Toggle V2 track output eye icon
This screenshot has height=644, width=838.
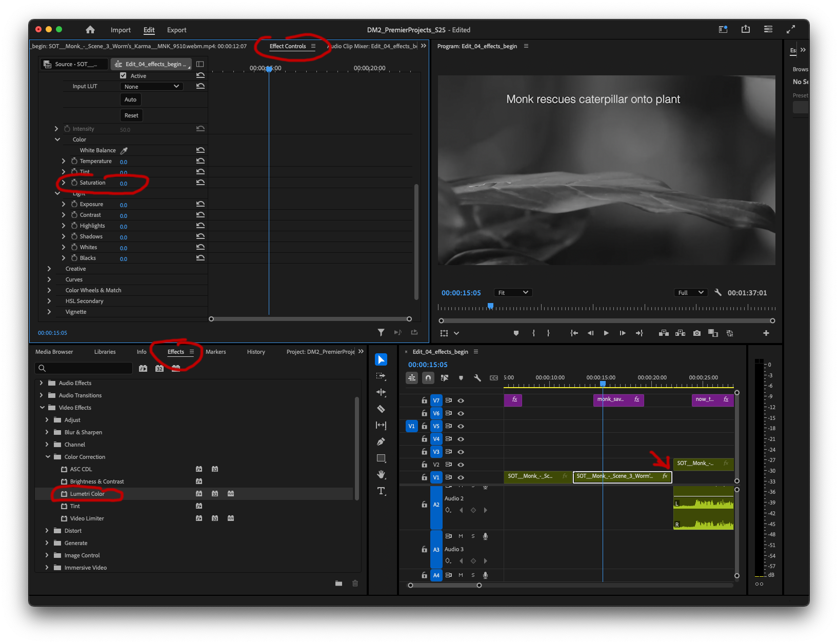coord(461,465)
